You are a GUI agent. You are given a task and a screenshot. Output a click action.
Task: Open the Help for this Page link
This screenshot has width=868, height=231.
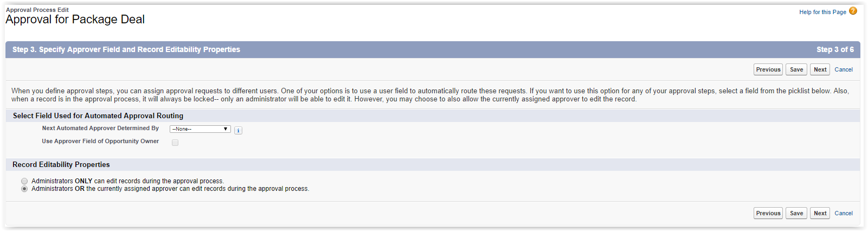(822, 12)
